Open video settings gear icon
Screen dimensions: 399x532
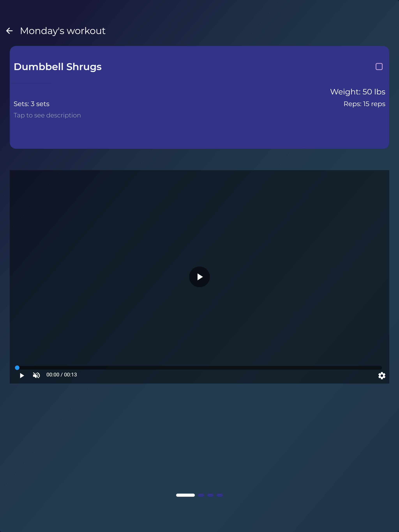point(382,376)
